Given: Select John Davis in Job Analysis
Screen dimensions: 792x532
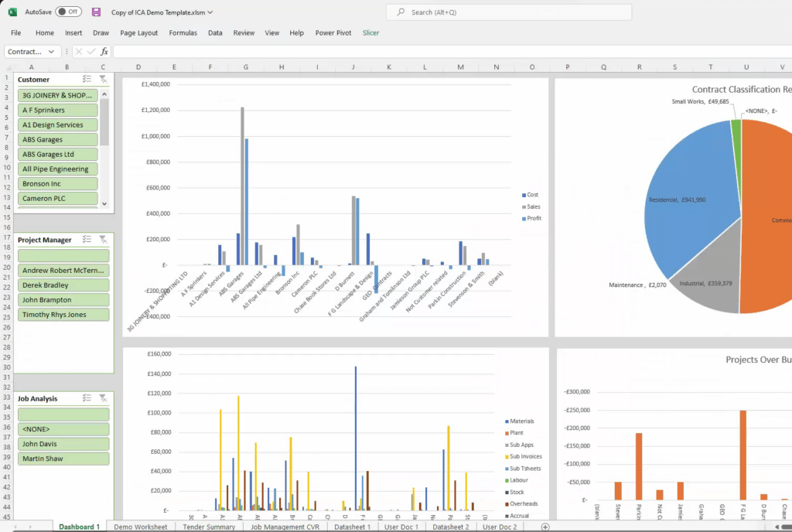Looking at the screenshot, I should click(x=63, y=444).
